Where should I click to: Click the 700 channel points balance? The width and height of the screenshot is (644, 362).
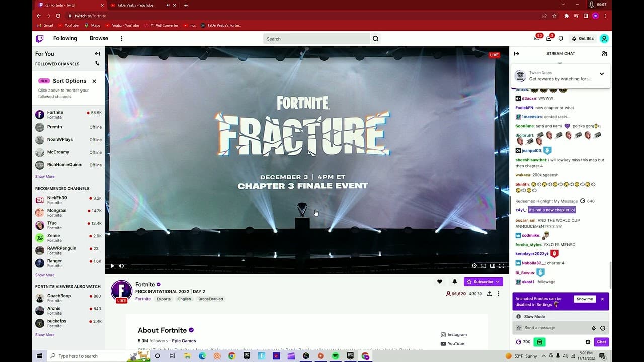pyautogui.click(x=523, y=342)
